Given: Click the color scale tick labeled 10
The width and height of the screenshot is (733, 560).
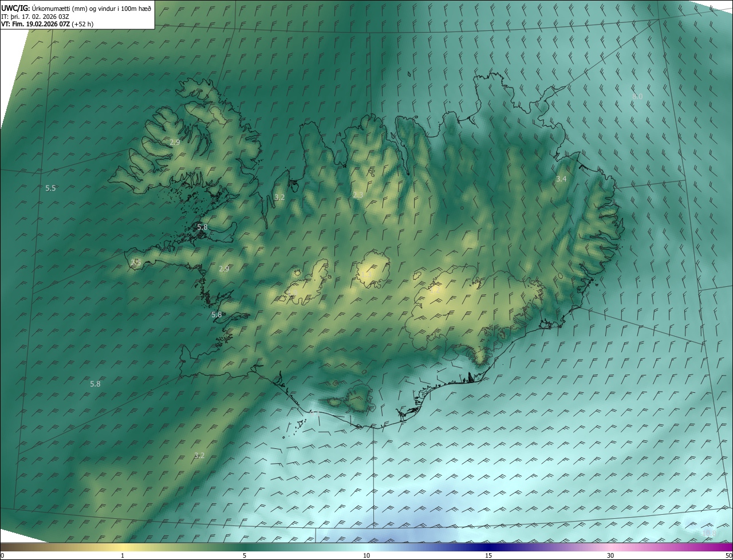Looking at the screenshot, I should point(366,555).
